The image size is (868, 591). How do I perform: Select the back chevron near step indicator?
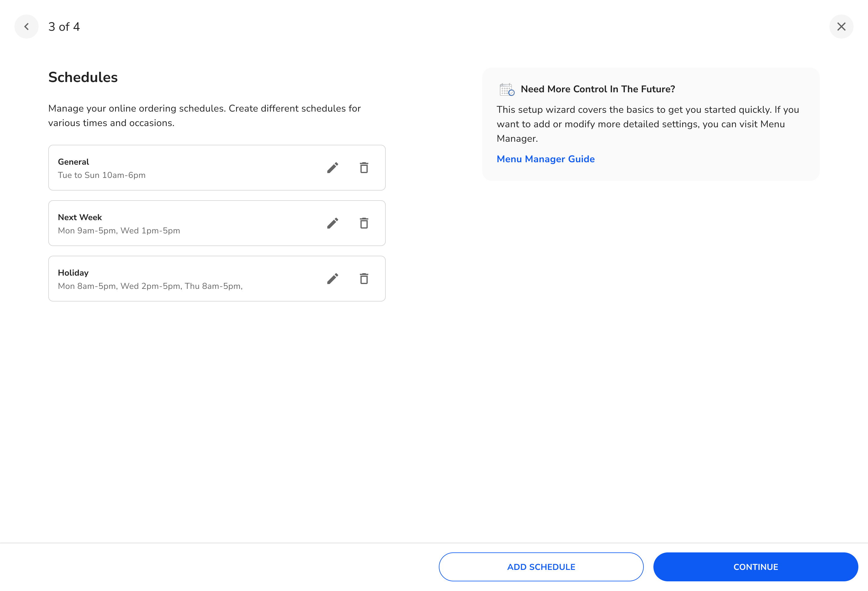27,27
